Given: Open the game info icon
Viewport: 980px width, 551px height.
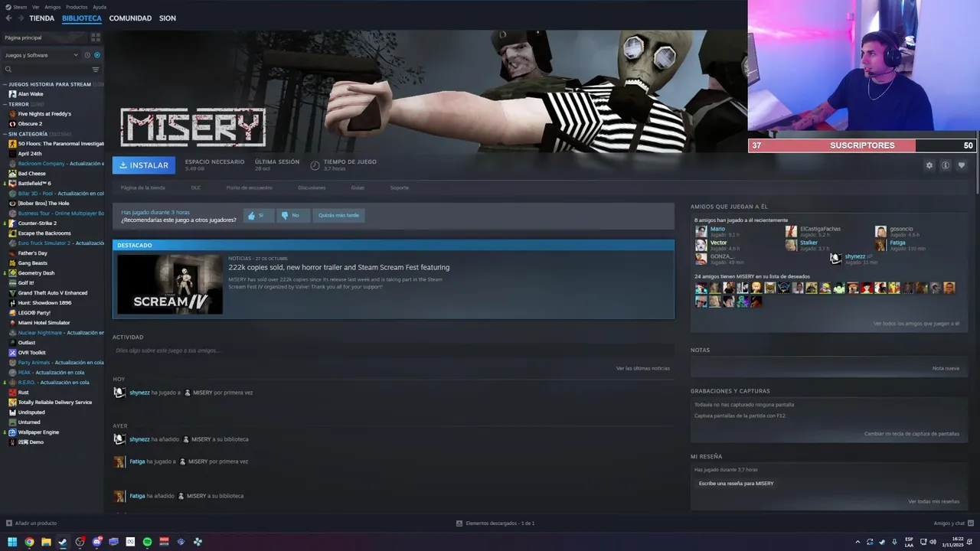Looking at the screenshot, I should [x=946, y=165].
